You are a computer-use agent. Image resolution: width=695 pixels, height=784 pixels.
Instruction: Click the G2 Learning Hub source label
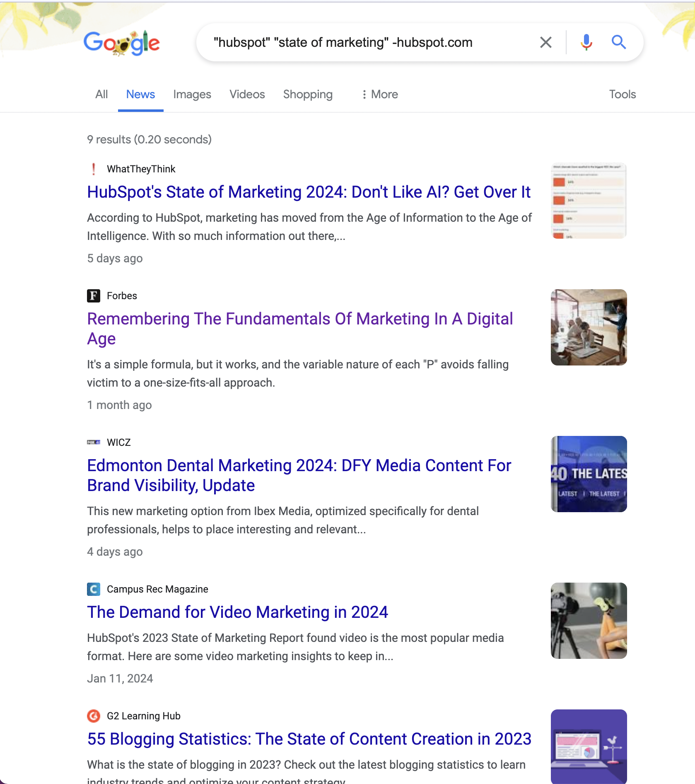(143, 716)
